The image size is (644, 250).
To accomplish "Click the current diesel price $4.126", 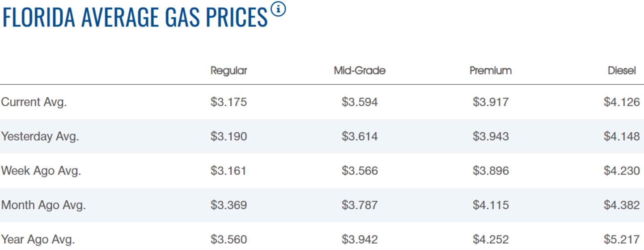I will click(x=621, y=102).
